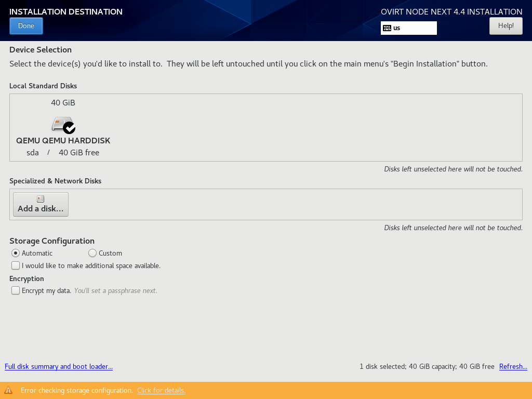Click the orange warning triangle icon
Viewport: 532px width, 399px height.
pyautogui.click(x=8, y=391)
